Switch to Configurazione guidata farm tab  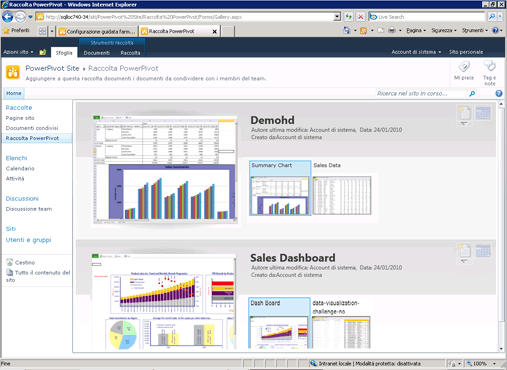(x=97, y=31)
